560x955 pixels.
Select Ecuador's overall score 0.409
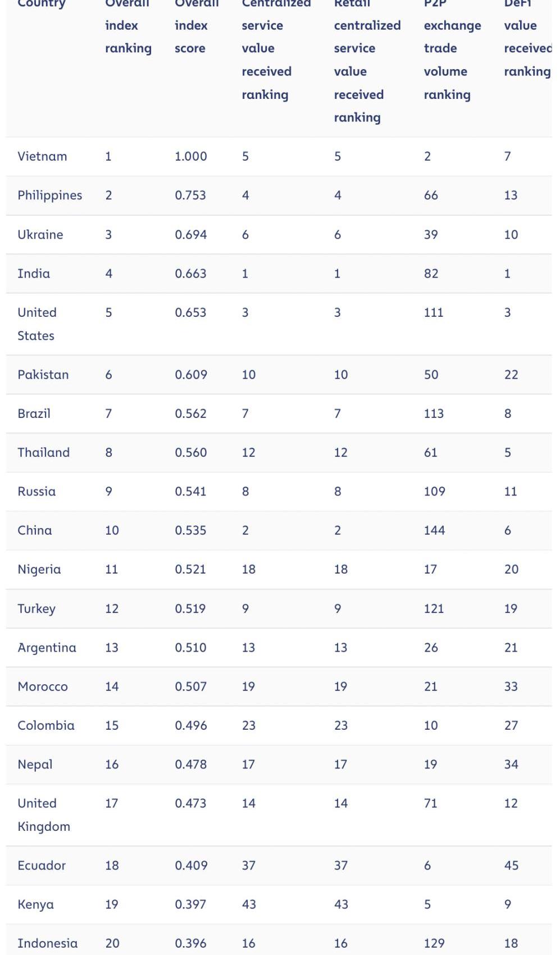(x=190, y=866)
